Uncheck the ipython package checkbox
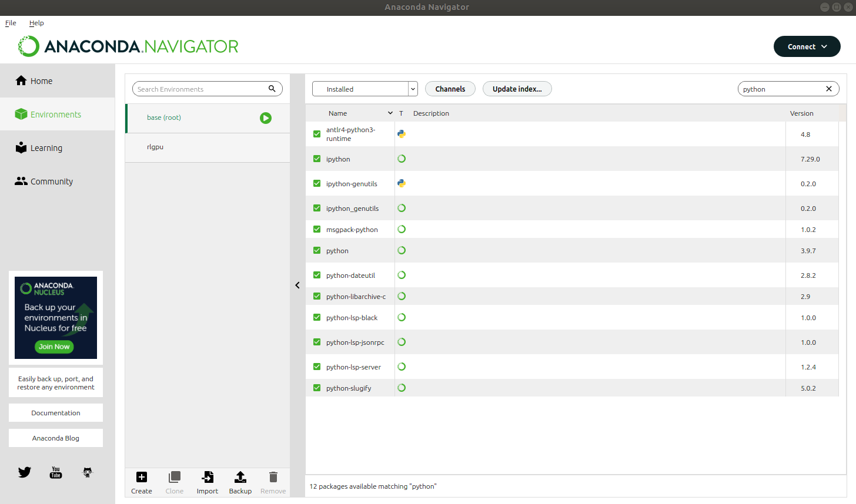Viewport: 856px width, 504px height. click(x=317, y=159)
